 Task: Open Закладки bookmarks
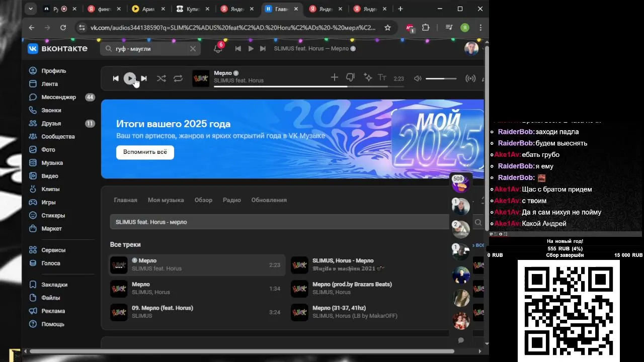(54, 285)
